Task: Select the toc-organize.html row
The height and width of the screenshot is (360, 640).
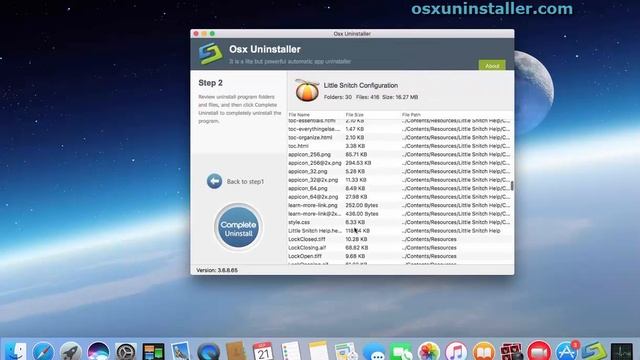Action: click(400, 138)
